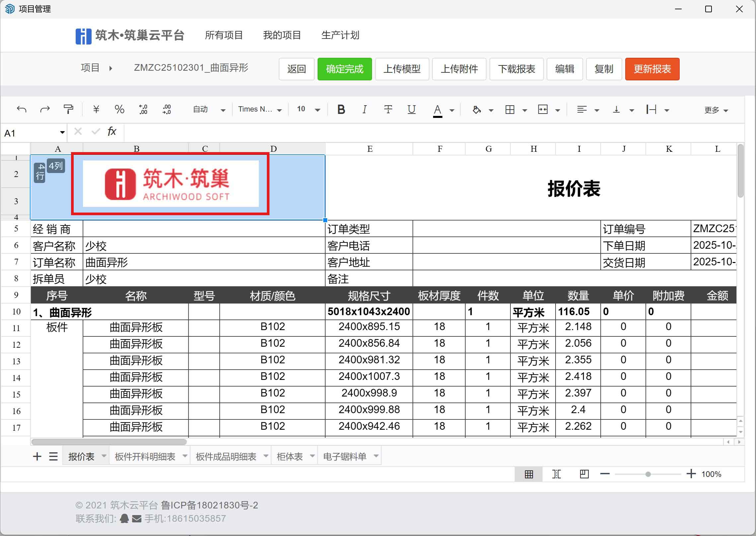756x536 pixels.
Task: Increase decimal places in selected cell
Action: tap(143, 109)
